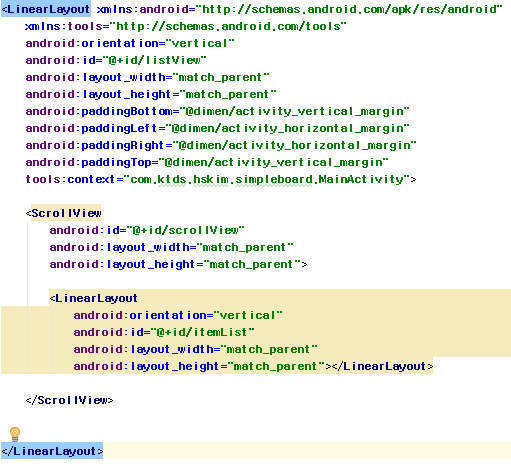Click the root layout_width match_parent line

coord(147,77)
